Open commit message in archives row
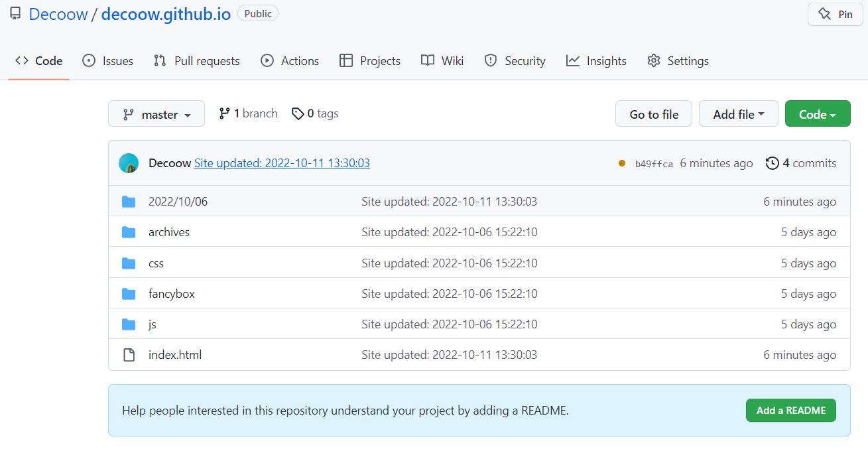Viewport: 868px width, 467px height. point(449,232)
